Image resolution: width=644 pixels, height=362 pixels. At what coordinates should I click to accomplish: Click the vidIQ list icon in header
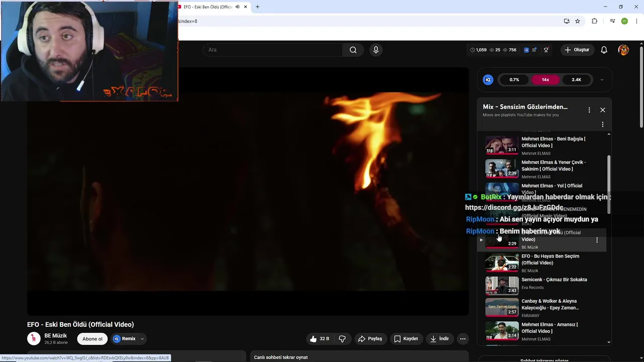click(534, 50)
